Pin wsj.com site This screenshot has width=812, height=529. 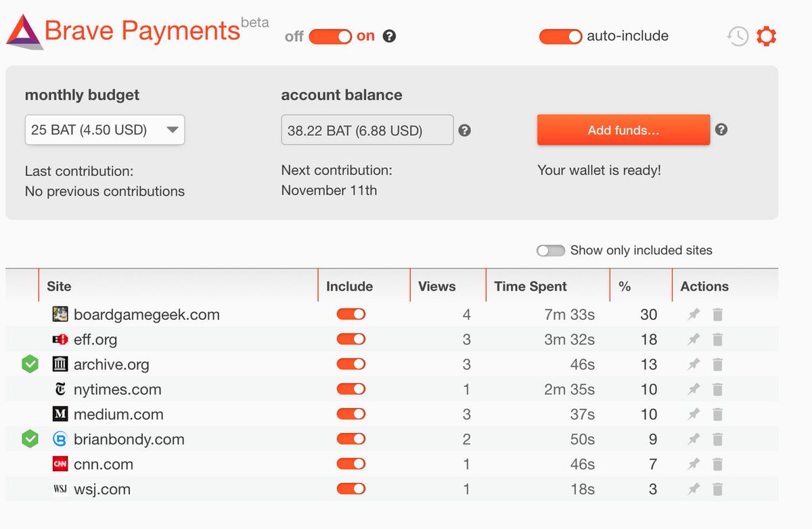(x=694, y=489)
